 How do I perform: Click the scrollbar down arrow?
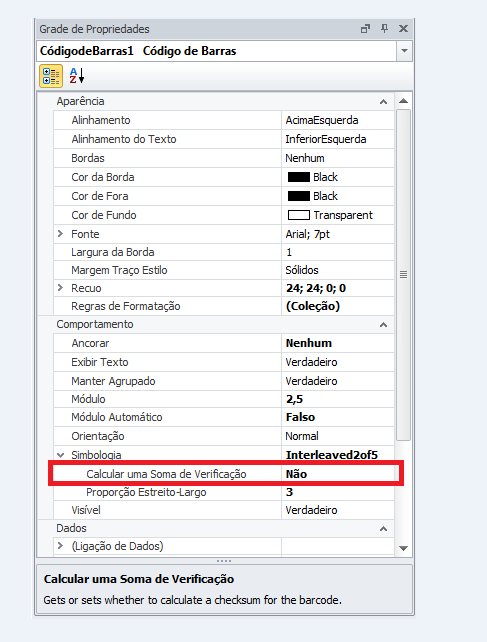(x=403, y=548)
